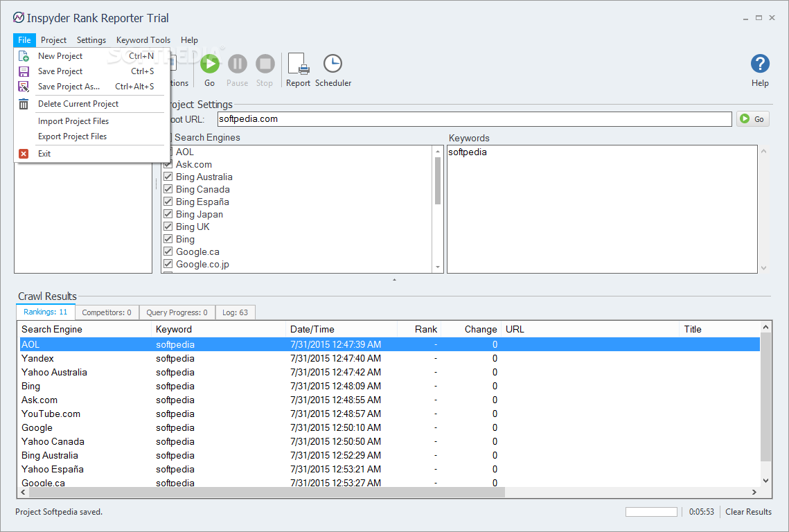
Task: Click the Root URL input field
Action: tap(475, 119)
